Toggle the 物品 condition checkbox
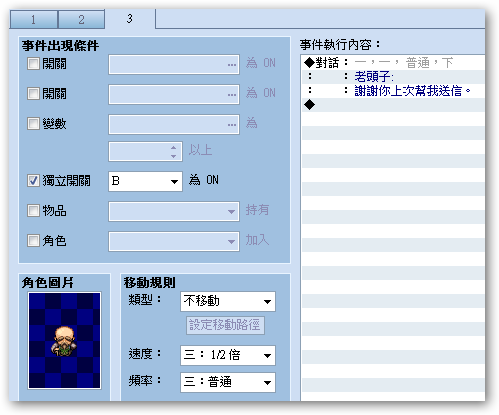Viewport: 499px width, 415px height. pyautogui.click(x=33, y=210)
